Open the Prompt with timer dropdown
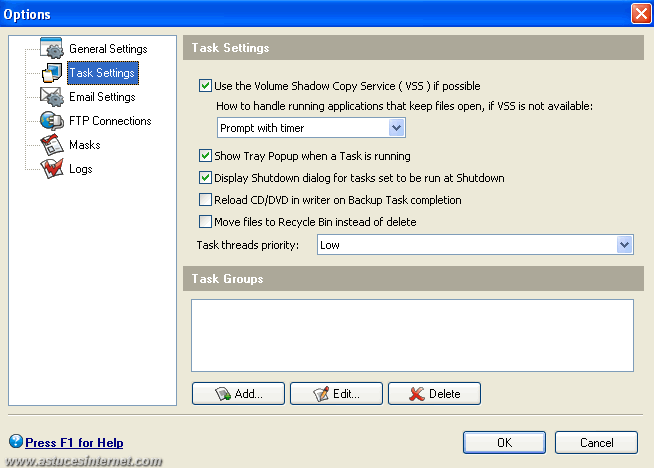654x468 pixels. coord(311,128)
